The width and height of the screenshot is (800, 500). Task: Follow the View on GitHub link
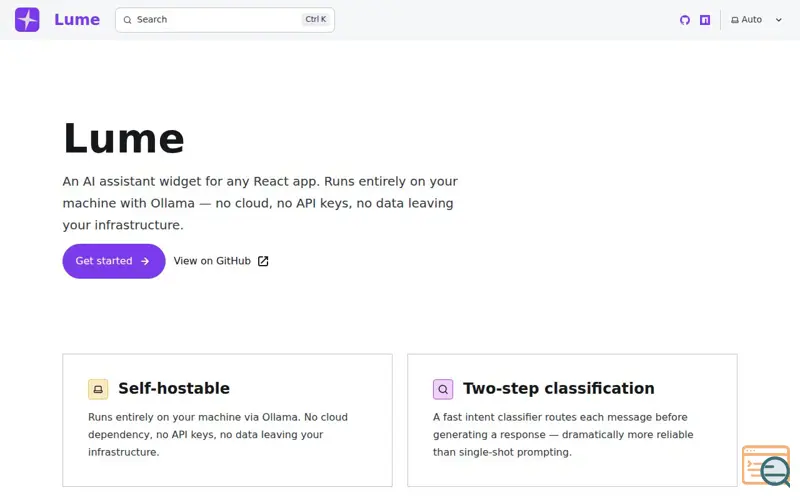pyautogui.click(x=221, y=261)
